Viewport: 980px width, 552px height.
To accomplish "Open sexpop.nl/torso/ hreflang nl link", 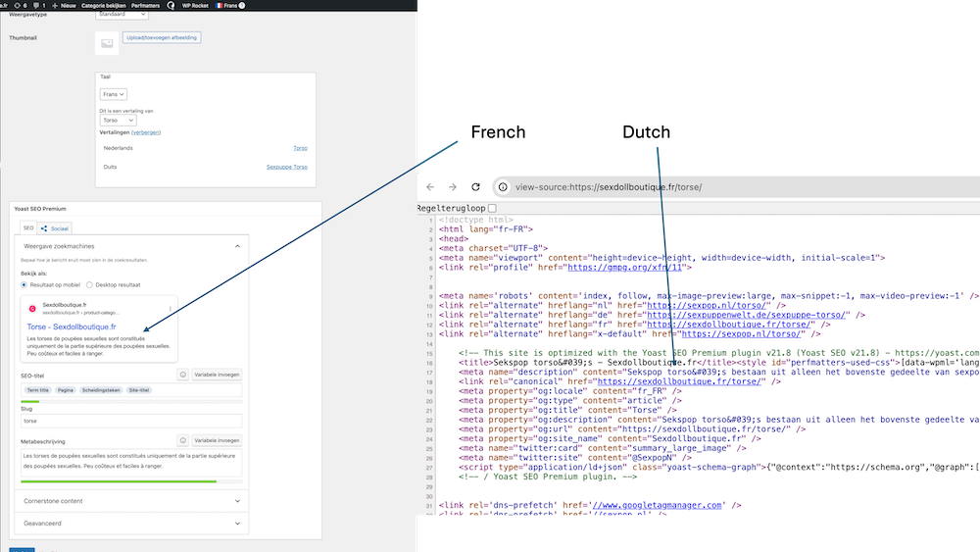I will 707,306.
